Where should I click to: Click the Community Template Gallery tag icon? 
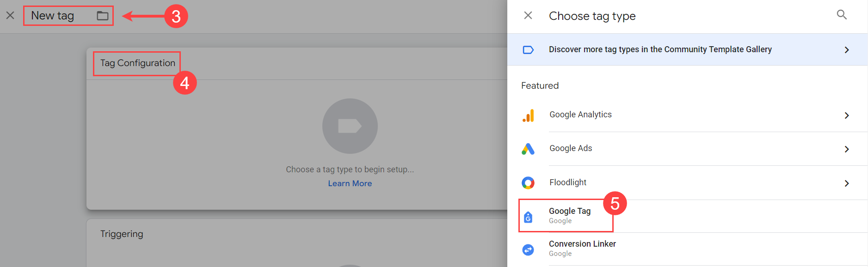tap(528, 50)
